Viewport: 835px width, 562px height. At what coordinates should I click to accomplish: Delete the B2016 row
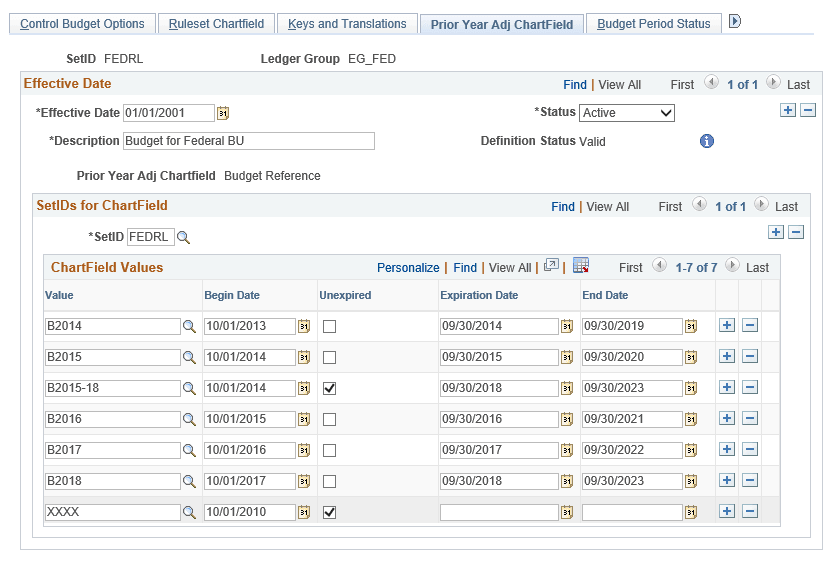750,418
